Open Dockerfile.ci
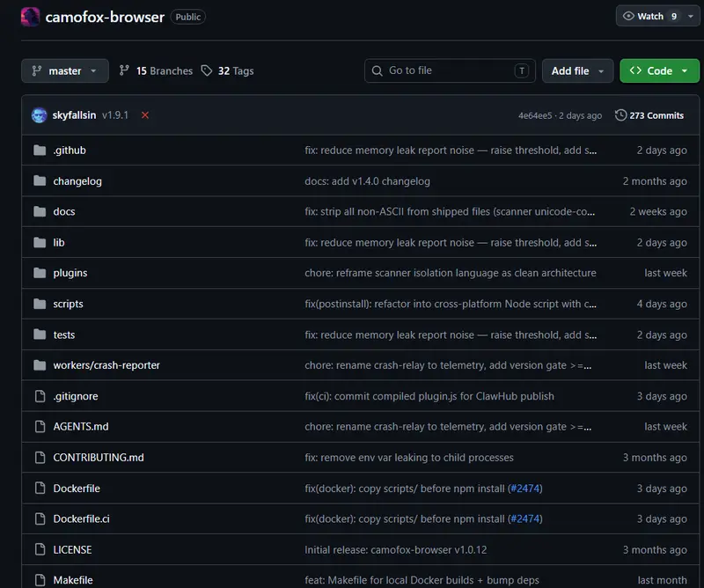The height and width of the screenshot is (588, 704). click(x=81, y=518)
